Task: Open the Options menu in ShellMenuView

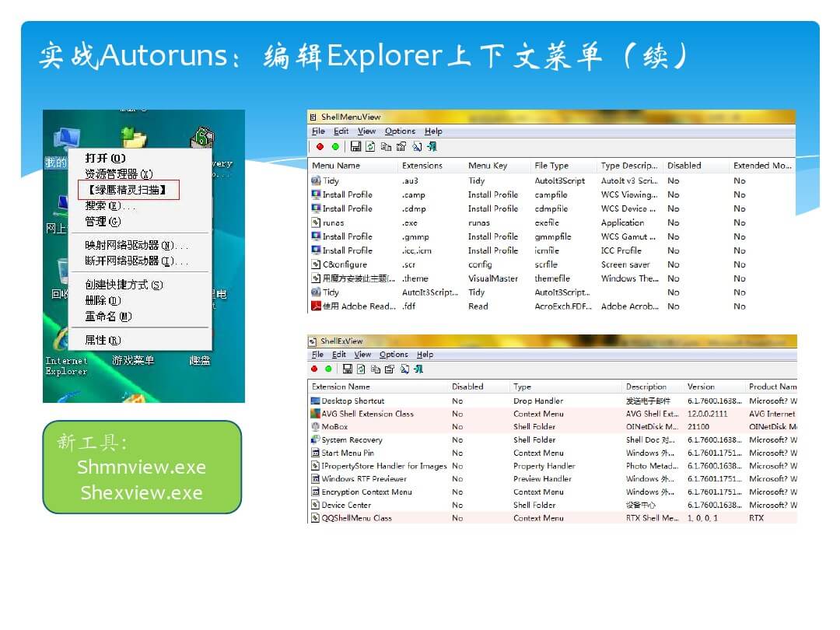Action: pyautogui.click(x=400, y=131)
